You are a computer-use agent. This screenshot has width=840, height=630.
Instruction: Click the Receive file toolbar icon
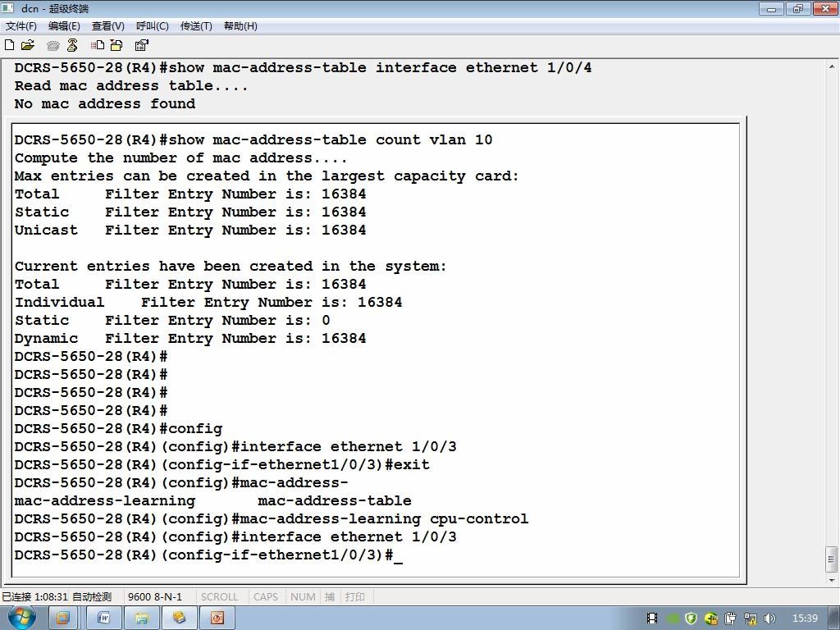(116, 45)
